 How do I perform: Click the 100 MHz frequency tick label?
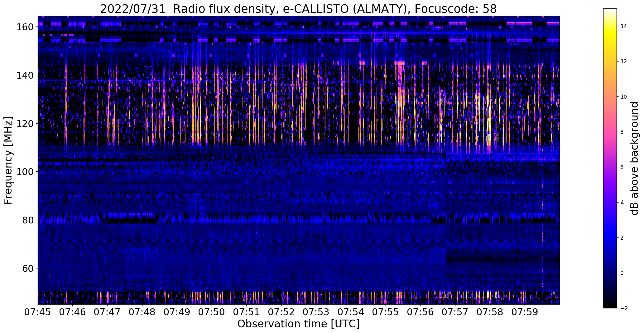25,172
